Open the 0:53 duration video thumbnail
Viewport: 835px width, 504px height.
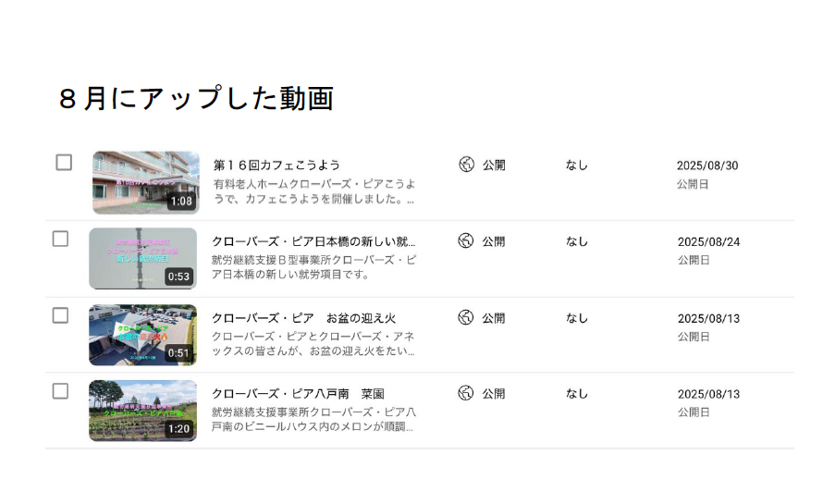(142, 259)
